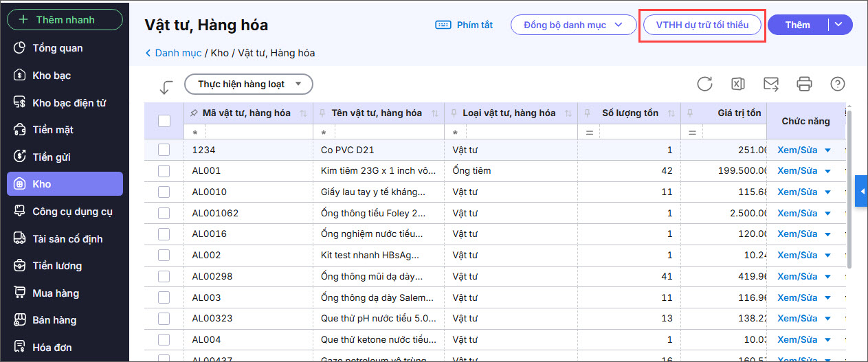Check the box for row AL001
The image size is (868, 362).
pyautogui.click(x=164, y=170)
